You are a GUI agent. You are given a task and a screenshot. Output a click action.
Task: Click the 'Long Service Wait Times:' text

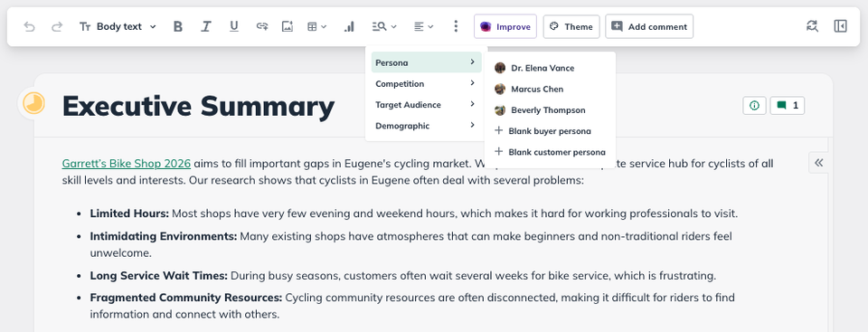coord(159,276)
